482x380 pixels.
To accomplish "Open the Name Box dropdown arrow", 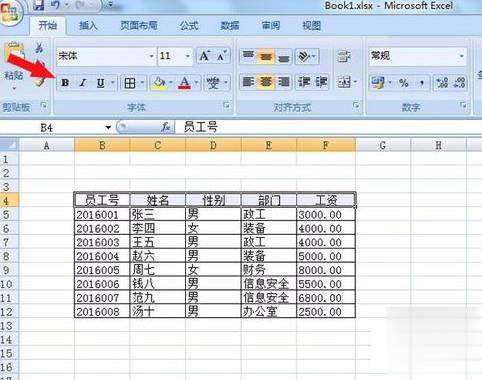I will [x=108, y=128].
